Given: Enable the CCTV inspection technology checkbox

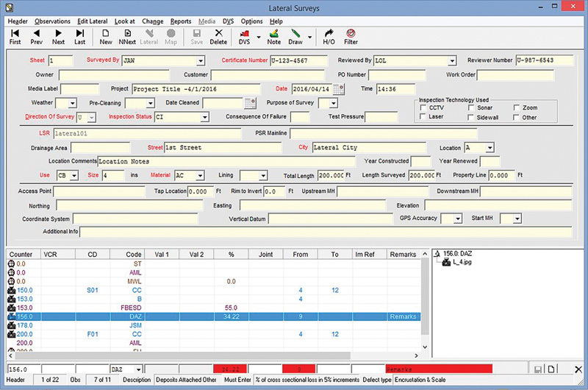Looking at the screenshot, I should 422,107.
